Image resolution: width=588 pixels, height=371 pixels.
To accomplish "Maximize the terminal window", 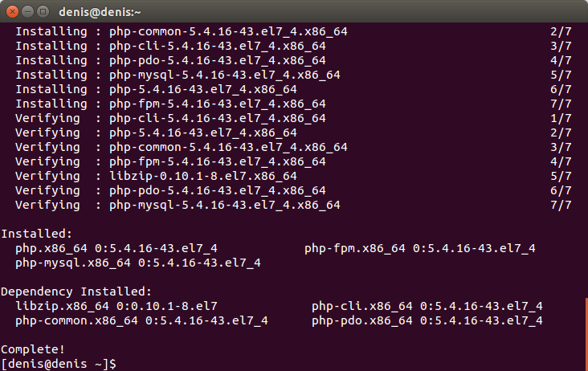I will click(43, 12).
